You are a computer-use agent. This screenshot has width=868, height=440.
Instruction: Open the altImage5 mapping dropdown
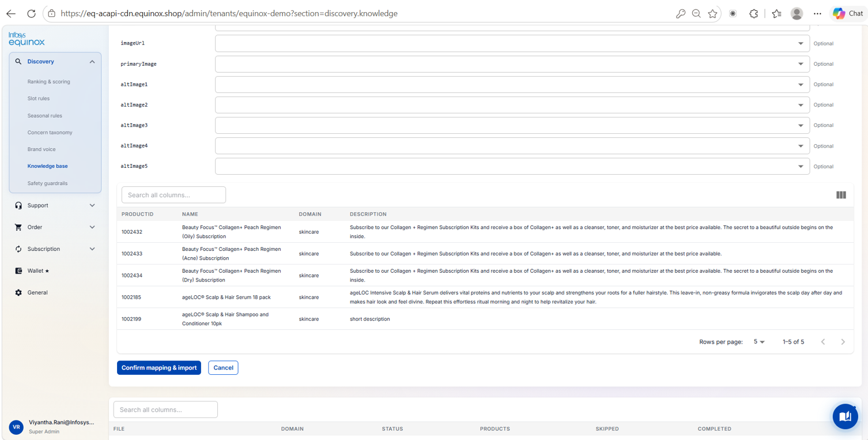pyautogui.click(x=512, y=166)
